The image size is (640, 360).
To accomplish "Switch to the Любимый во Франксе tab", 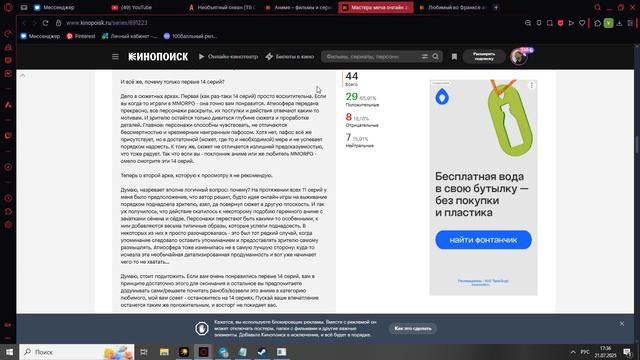I will click(x=452, y=7).
